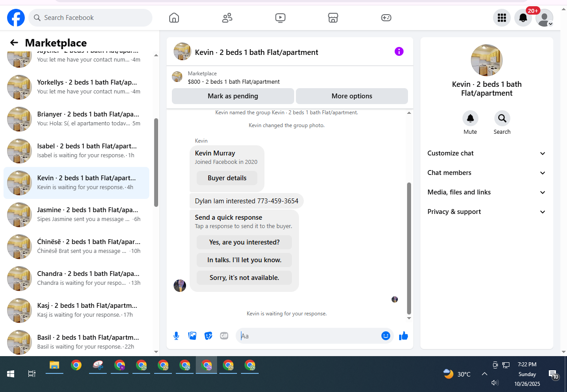Expand the Privacy & support section
The image size is (567, 392).
click(487, 212)
